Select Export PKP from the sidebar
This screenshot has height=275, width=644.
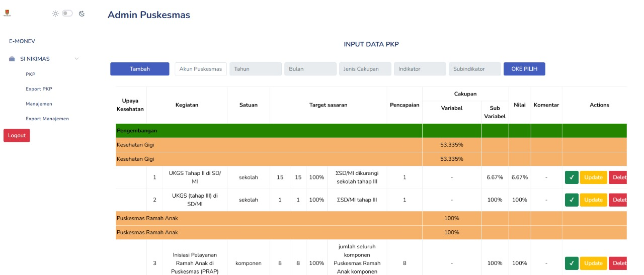click(39, 89)
